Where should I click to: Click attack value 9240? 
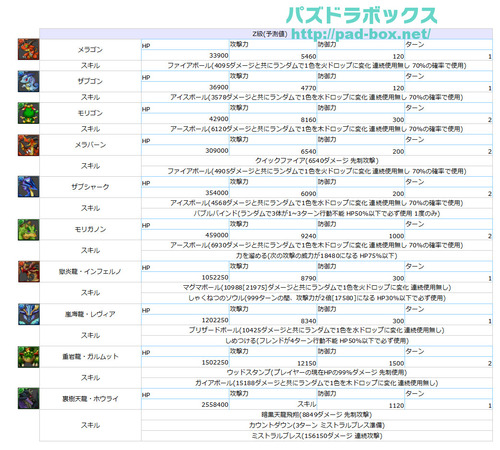click(x=308, y=236)
